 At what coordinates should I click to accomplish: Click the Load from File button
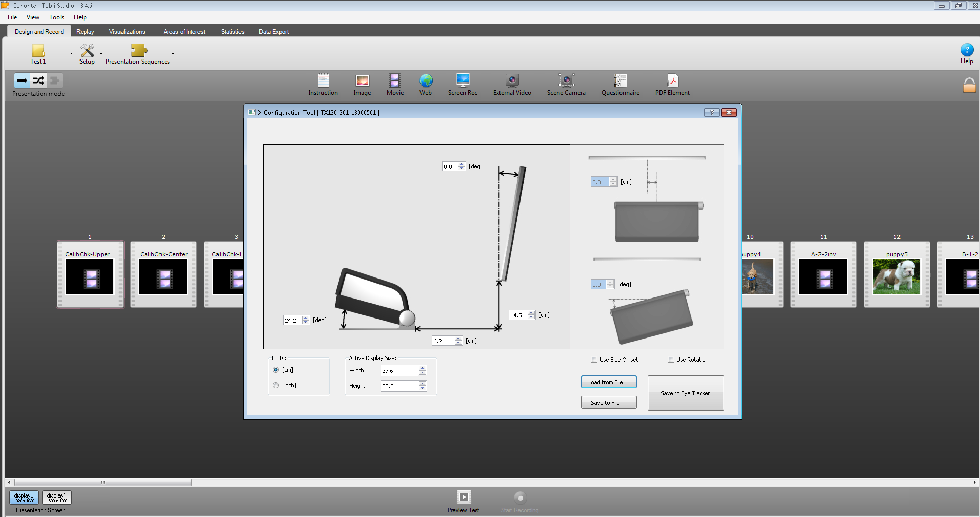point(608,382)
